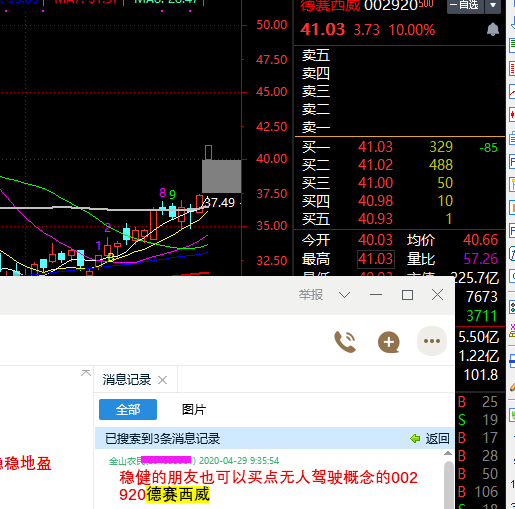Open the dropdown arrow beside 自选

pyautogui.click(x=493, y=6)
